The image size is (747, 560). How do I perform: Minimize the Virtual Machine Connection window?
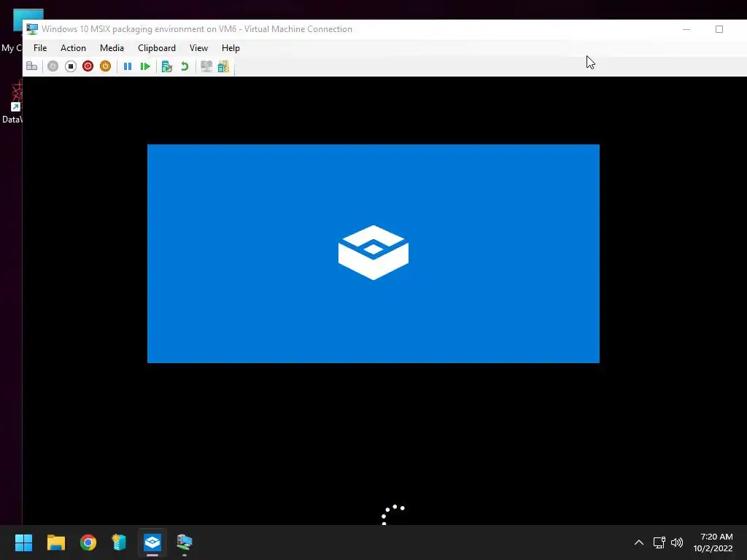686,29
